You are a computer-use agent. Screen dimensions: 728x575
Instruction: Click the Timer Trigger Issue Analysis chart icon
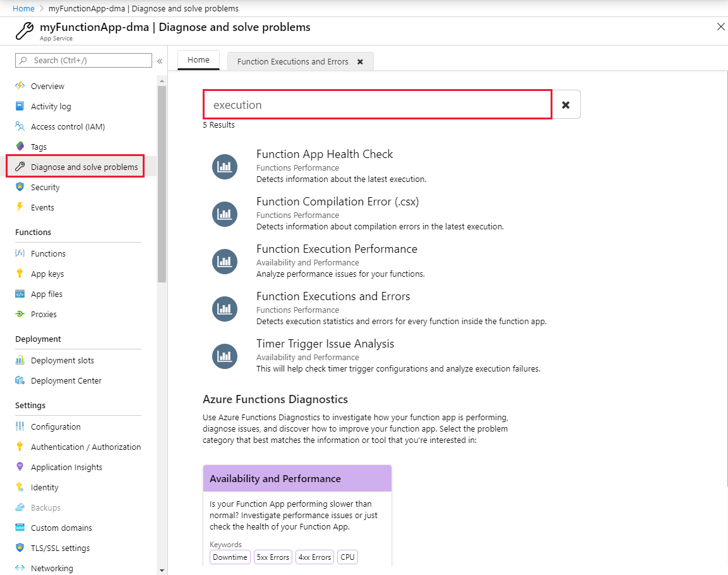225,356
